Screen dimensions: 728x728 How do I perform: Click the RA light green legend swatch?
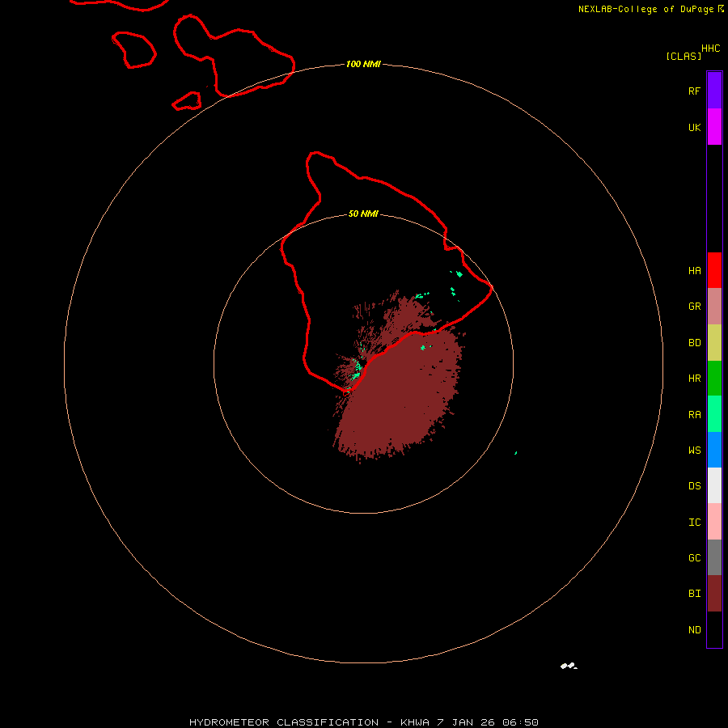click(x=714, y=414)
